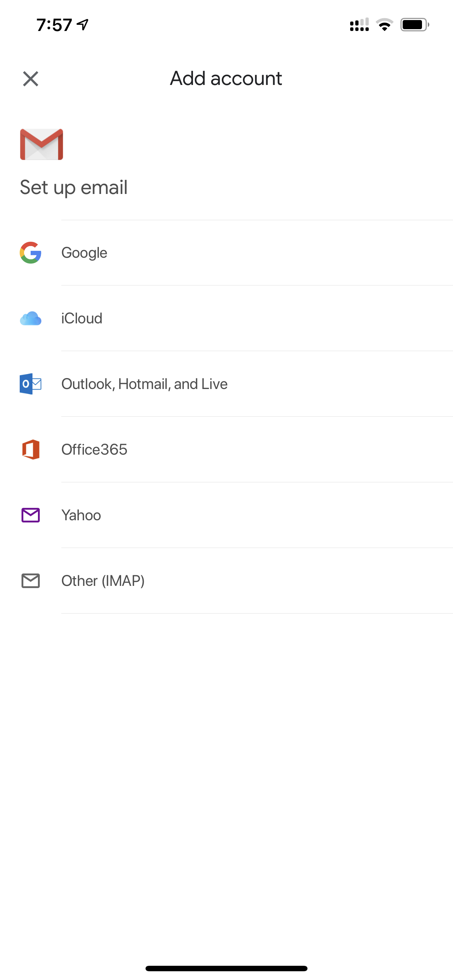Tap the Outlook icon
This screenshot has height=980, width=453.
click(x=30, y=384)
